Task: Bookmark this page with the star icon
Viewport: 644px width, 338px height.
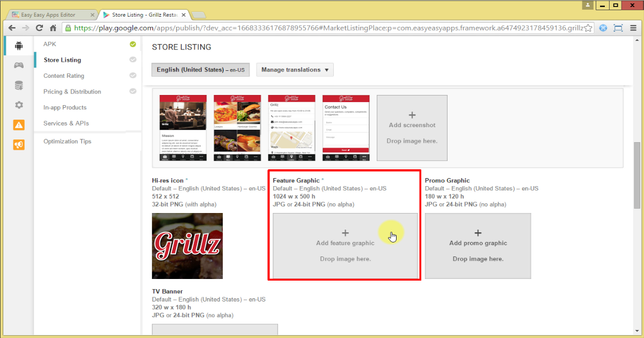Action: [587, 27]
